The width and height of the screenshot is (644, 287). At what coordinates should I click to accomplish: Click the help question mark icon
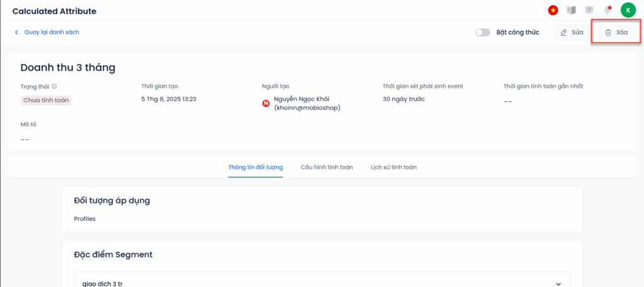[x=589, y=10]
